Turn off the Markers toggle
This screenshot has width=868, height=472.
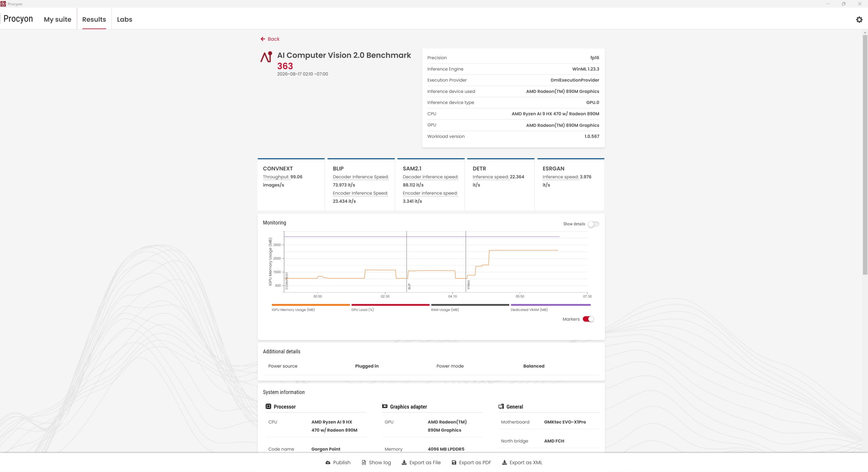tap(588, 319)
